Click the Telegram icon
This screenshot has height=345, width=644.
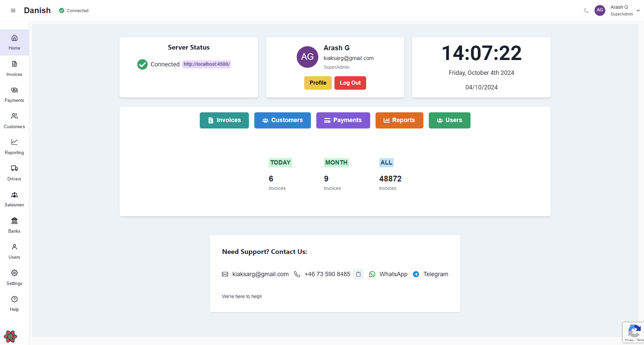click(416, 274)
